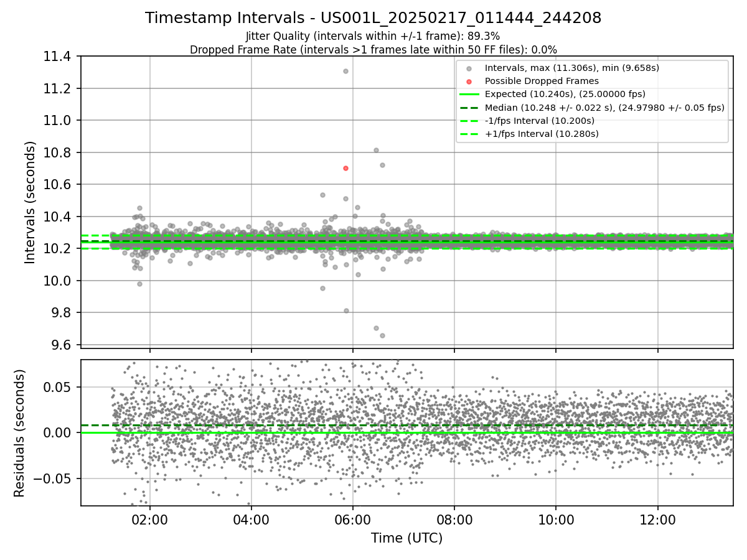
Task: Click the 10.8 y-axis tick label
Action: click(x=58, y=152)
